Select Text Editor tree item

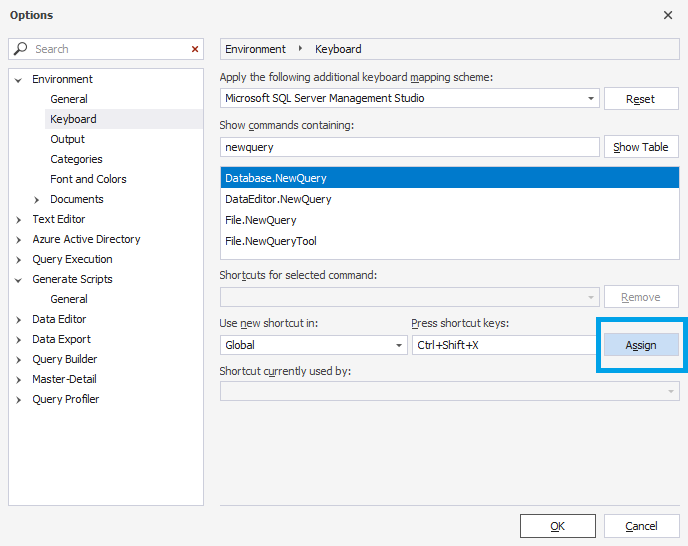point(59,219)
